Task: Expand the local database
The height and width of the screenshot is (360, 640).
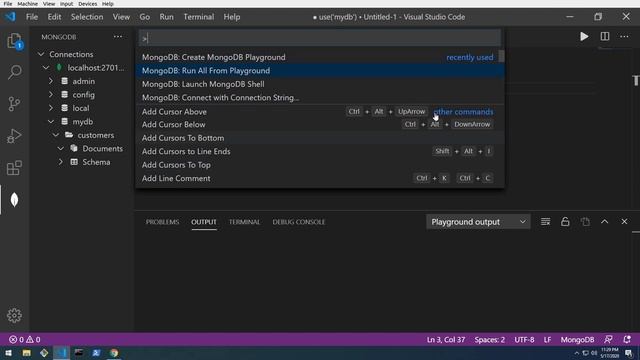Action: (51, 108)
